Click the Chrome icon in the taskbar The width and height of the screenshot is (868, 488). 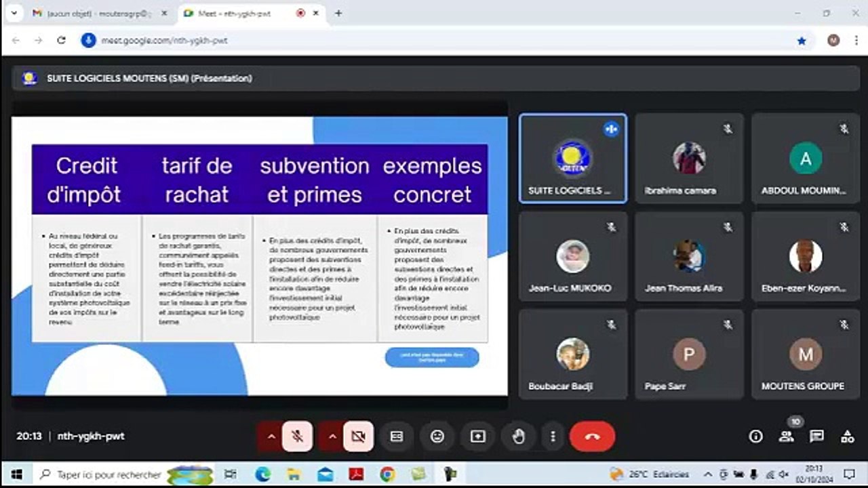click(x=387, y=474)
